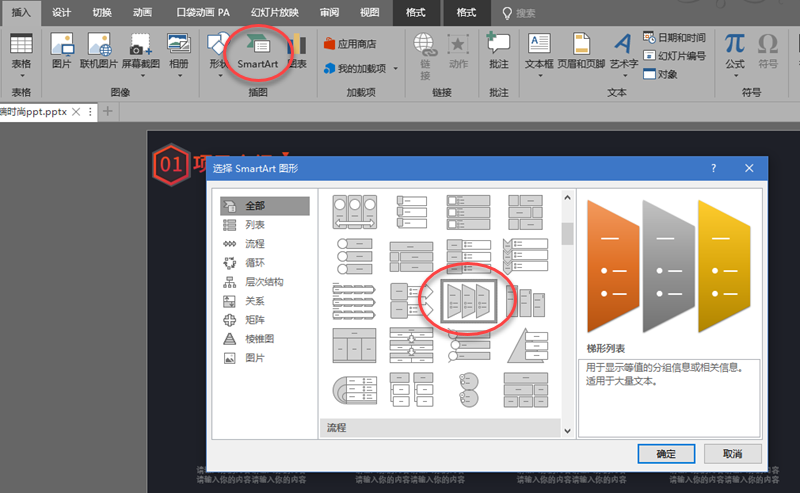Switch to the 切换 ribbon tab
The width and height of the screenshot is (800, 493).
click(102, 13)
